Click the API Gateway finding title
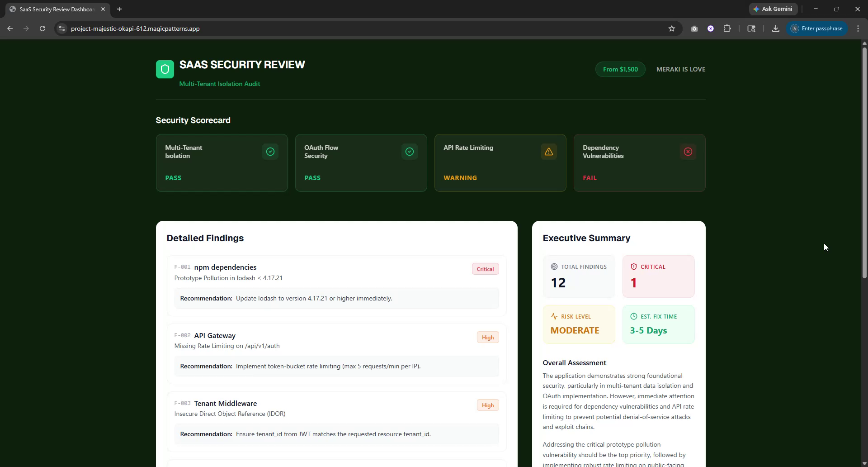 coord(215,336)
